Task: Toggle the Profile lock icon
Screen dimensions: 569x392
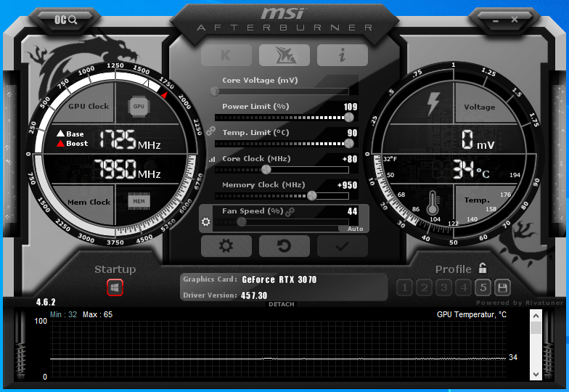Action: coord(482,268)
